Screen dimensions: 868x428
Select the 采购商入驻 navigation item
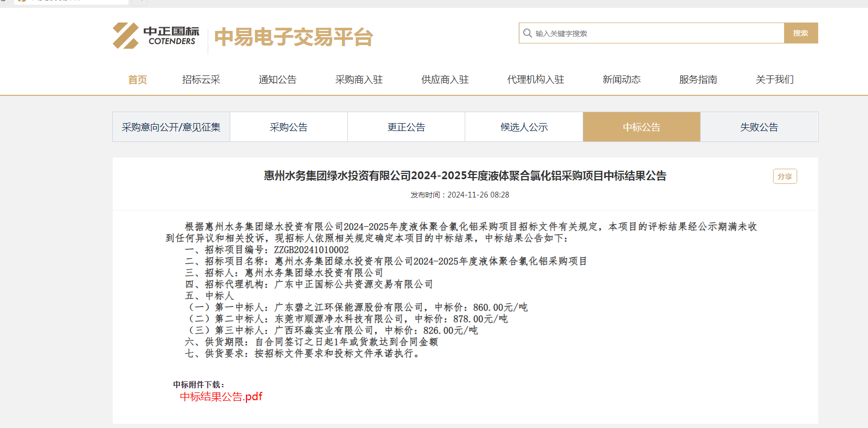click(359, 80)
